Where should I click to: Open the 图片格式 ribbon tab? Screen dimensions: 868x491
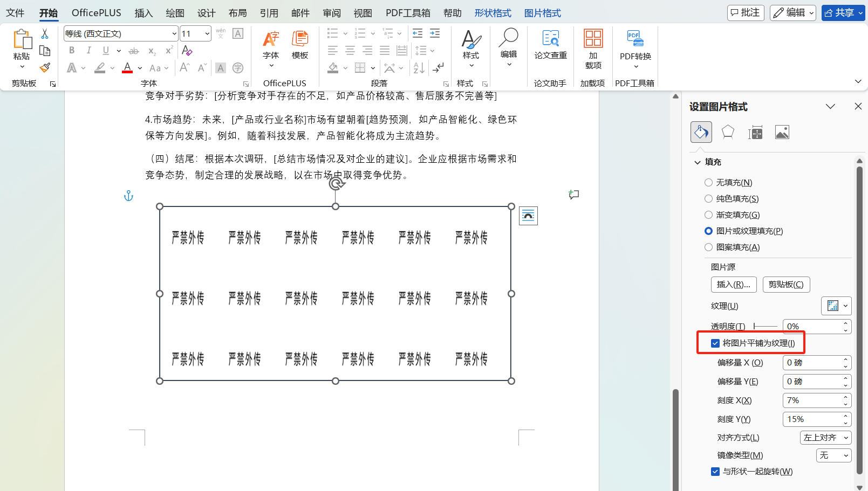click(542, 12)
